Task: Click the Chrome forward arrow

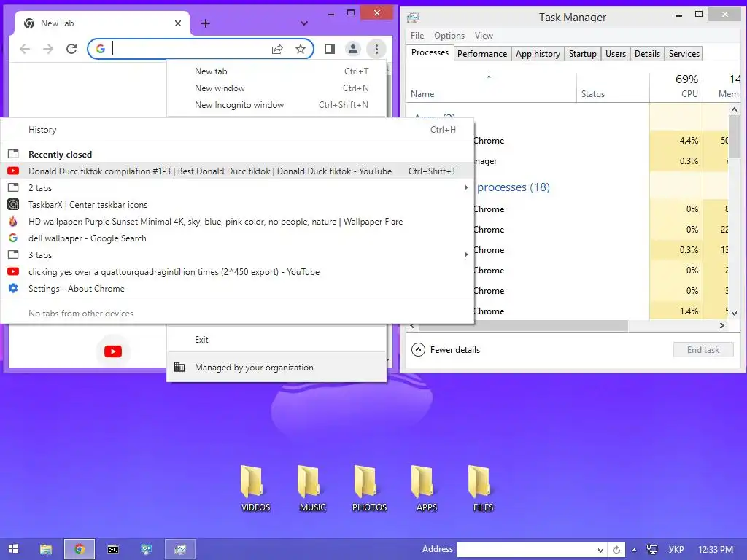Action: point(48,49)
